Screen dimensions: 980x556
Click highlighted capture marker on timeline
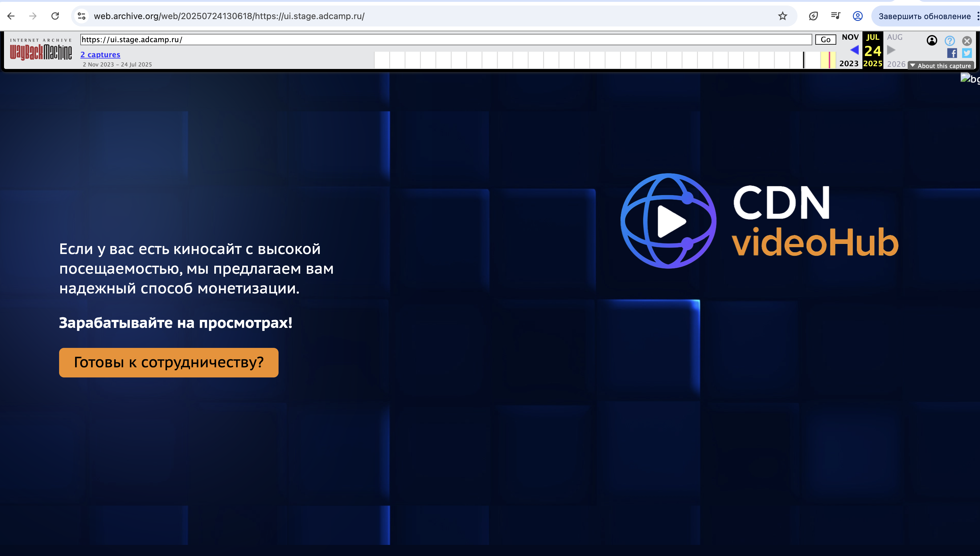click(x=829, y=60)
